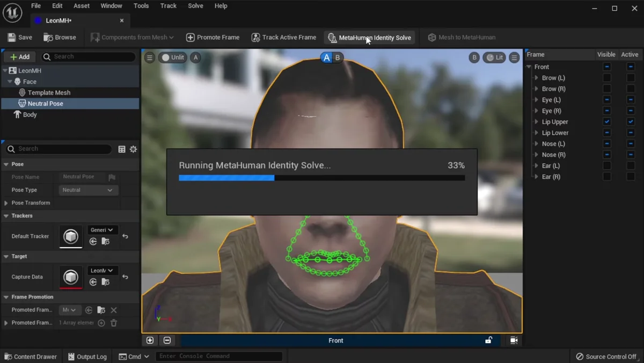Add an element to Promoted Frames array
The width and height of the screenshot is (644, 363).
click(101, 323)
